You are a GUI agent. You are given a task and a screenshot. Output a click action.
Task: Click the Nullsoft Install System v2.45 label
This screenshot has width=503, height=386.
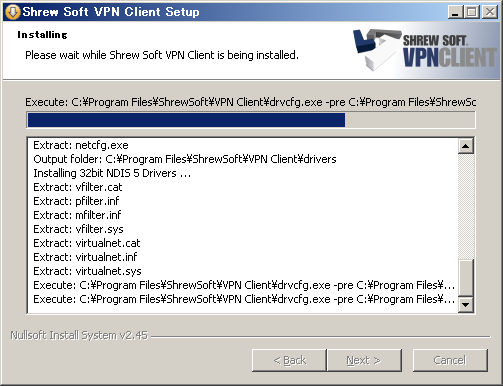(79, 335)
